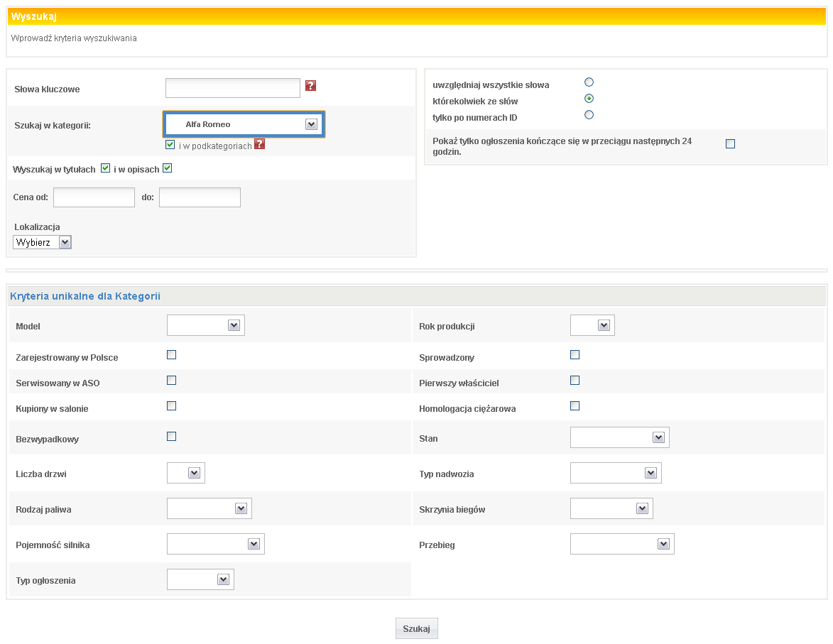Tick the 'Pierwszy właściciel' checkbox
The width and height of the screenshot is (833, 644).
pyautogui.click(x=575, y=381)
